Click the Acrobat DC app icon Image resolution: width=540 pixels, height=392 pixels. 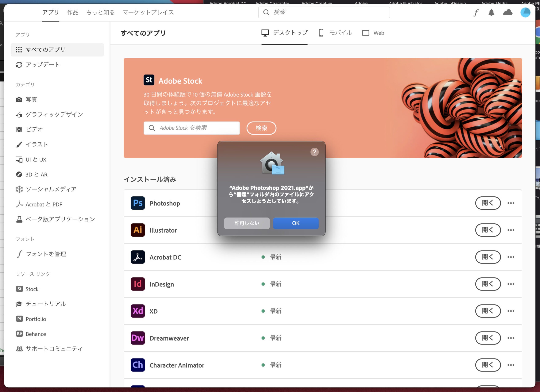point(138,257)
